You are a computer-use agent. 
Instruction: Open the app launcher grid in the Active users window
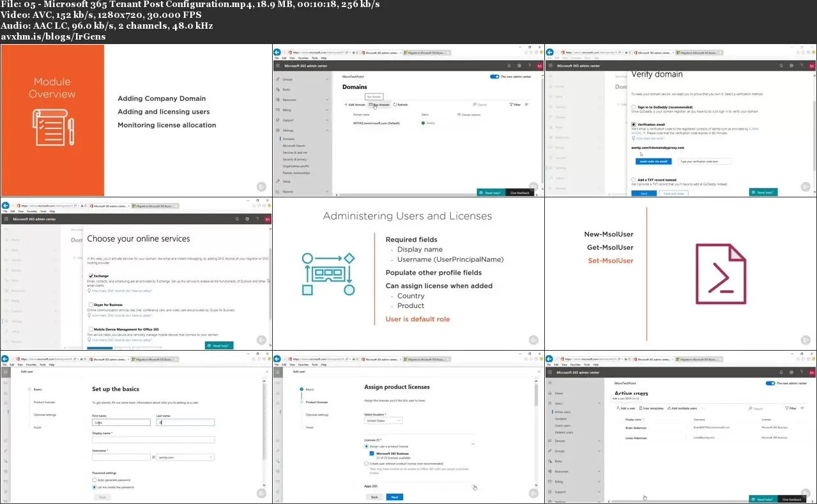(550, 372)
